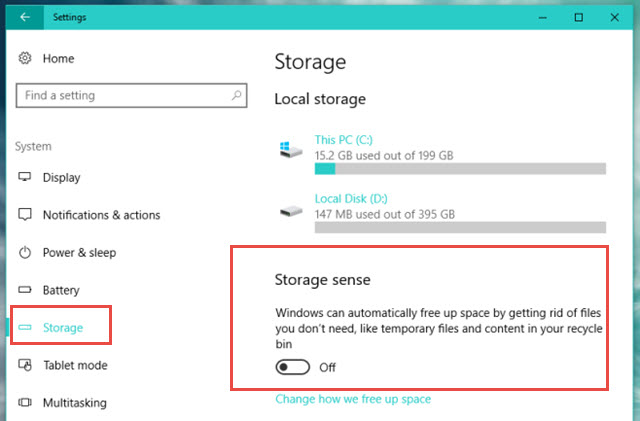Screen dimensions: 640x421
Task: Open the Local Disk (D:) link
Action: pos(351,198)
